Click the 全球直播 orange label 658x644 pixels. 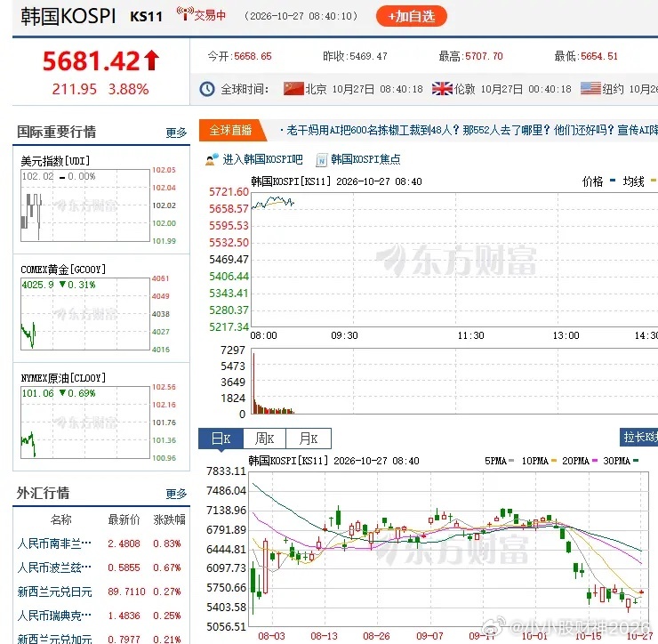click(230, 130)
